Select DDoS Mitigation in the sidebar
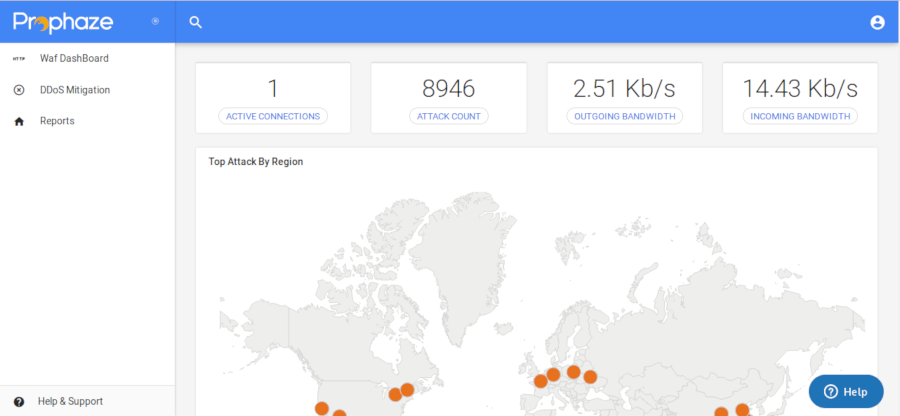The image size is (900, 416). [75, 90]
